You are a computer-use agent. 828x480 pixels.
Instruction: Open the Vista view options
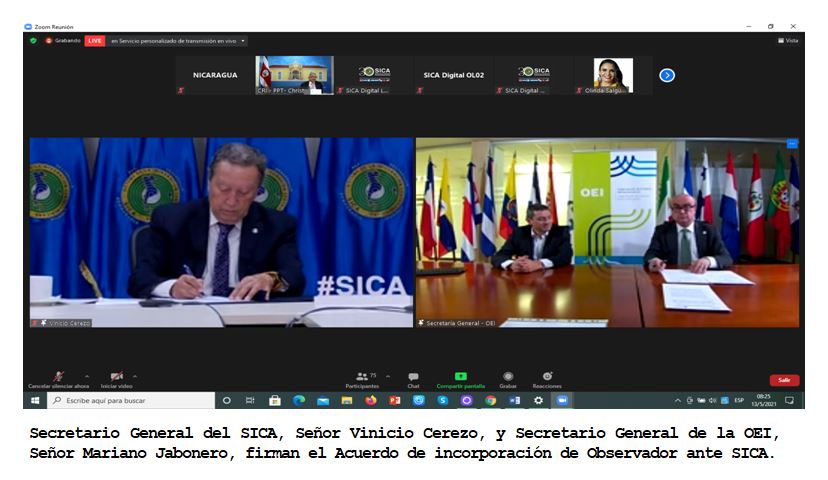coord(788,41)
